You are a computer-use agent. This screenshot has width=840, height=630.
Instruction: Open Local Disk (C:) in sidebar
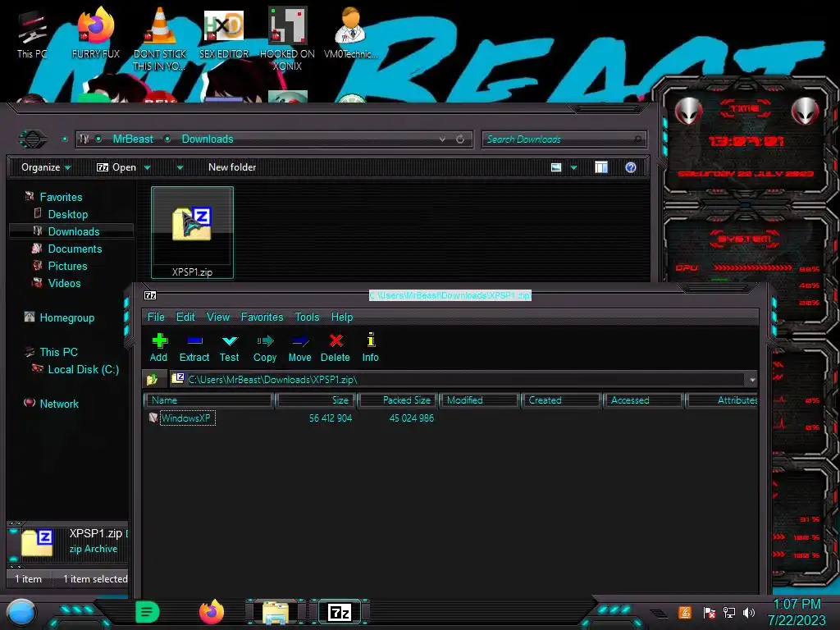click(x=83, y=369)
